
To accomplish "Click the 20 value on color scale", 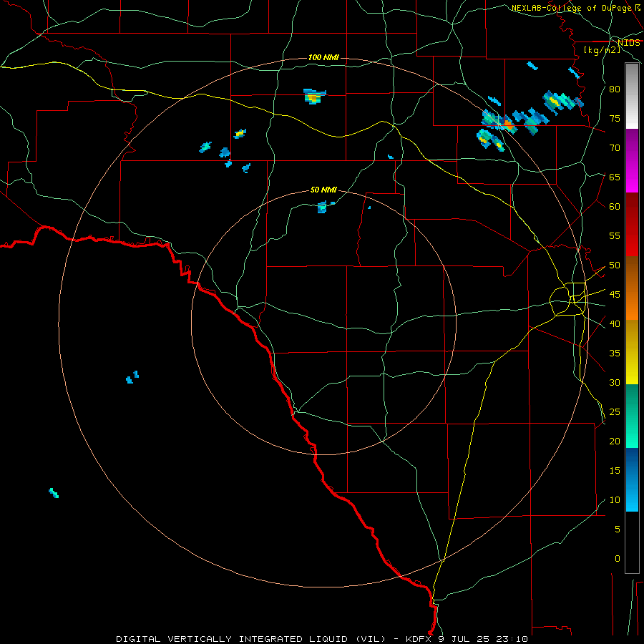I will pos(615,441).
